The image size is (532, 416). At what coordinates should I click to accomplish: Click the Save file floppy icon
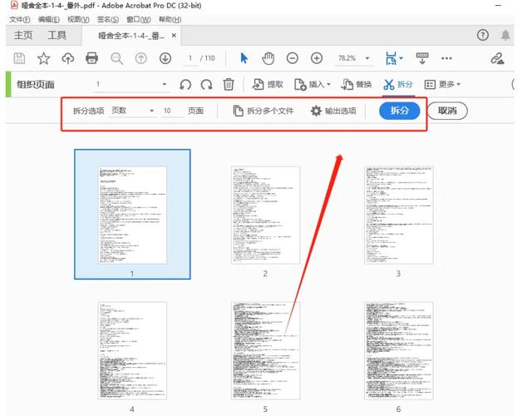tap(19, 58)
